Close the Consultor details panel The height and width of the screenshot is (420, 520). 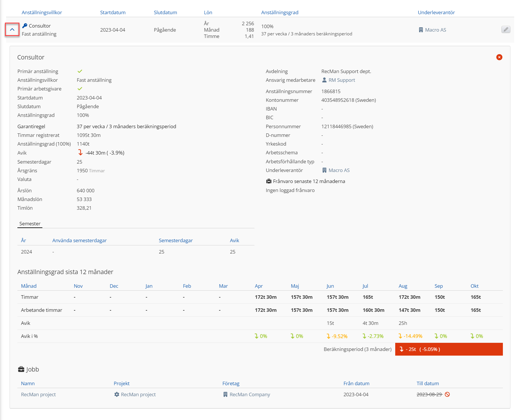pyautogui.click(x=499, y=57)
